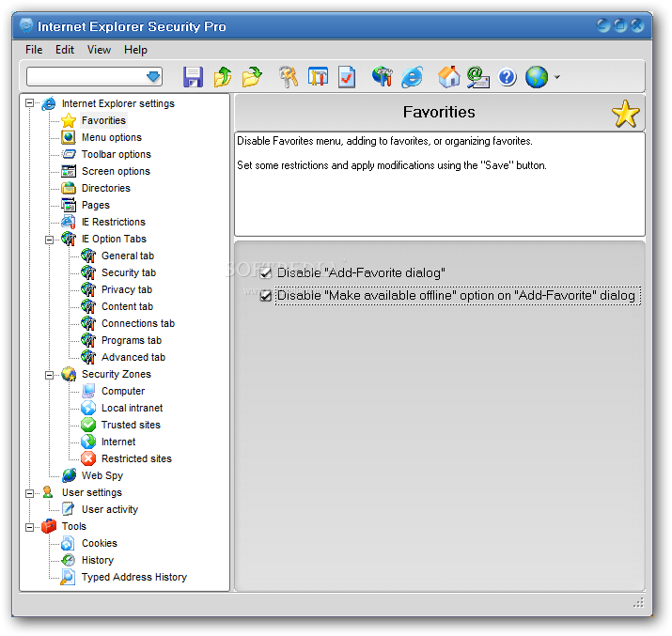Collapse the IE Option Tabs node
The image size is (672, 636).
click(49, 240)
